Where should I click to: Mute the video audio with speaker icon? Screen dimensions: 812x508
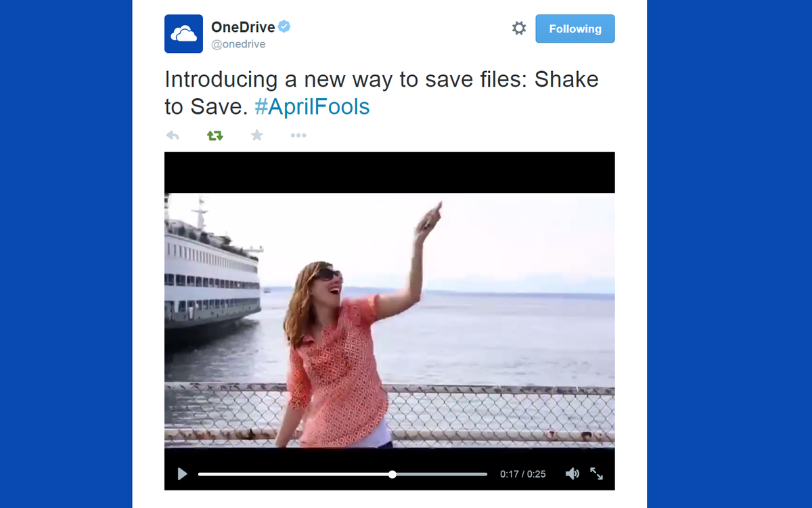[572, 473]
